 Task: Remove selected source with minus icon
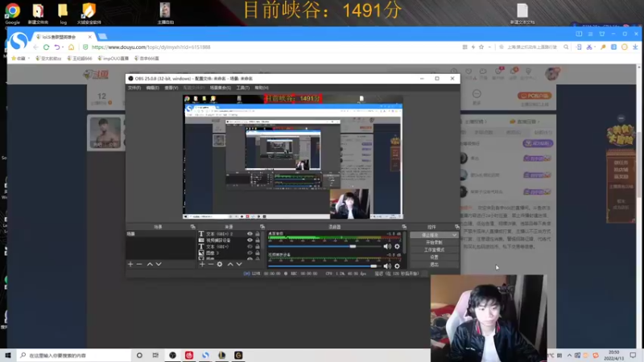[211, 265]
